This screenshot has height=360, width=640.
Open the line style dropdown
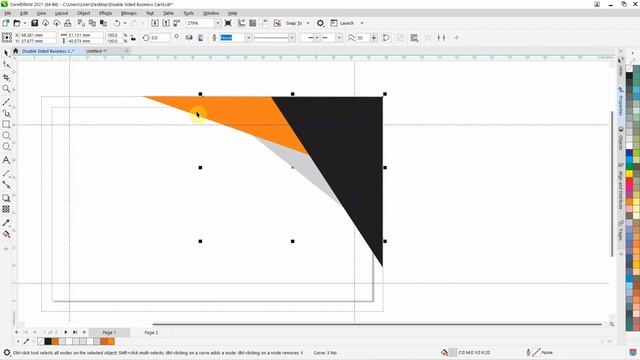291,38
